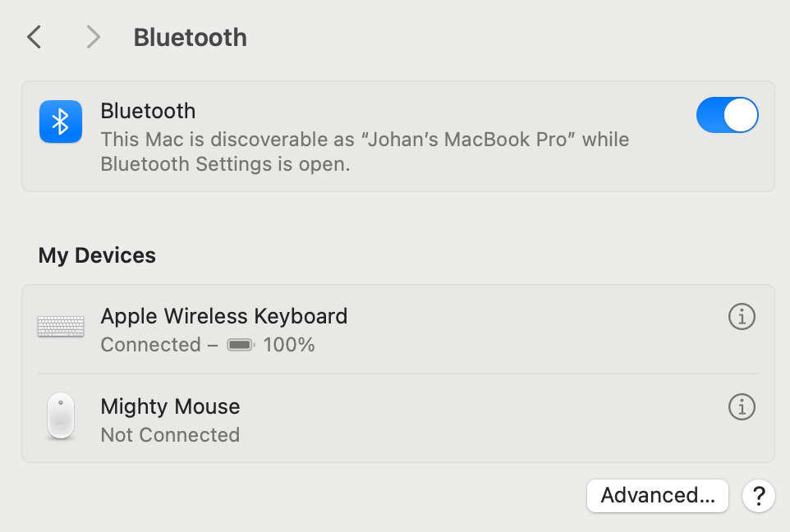This screenshot has height=532, width=790.
Task: Click the forward navigation chevron
Action: [x=92, y=37]
